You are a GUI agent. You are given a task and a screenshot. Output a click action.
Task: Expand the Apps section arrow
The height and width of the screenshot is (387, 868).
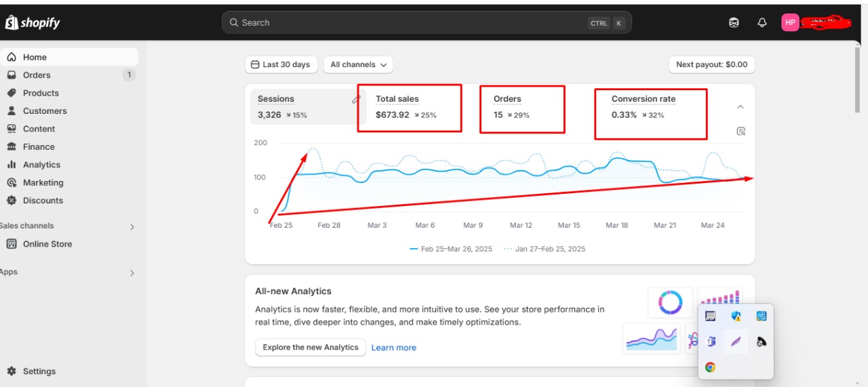132,273
